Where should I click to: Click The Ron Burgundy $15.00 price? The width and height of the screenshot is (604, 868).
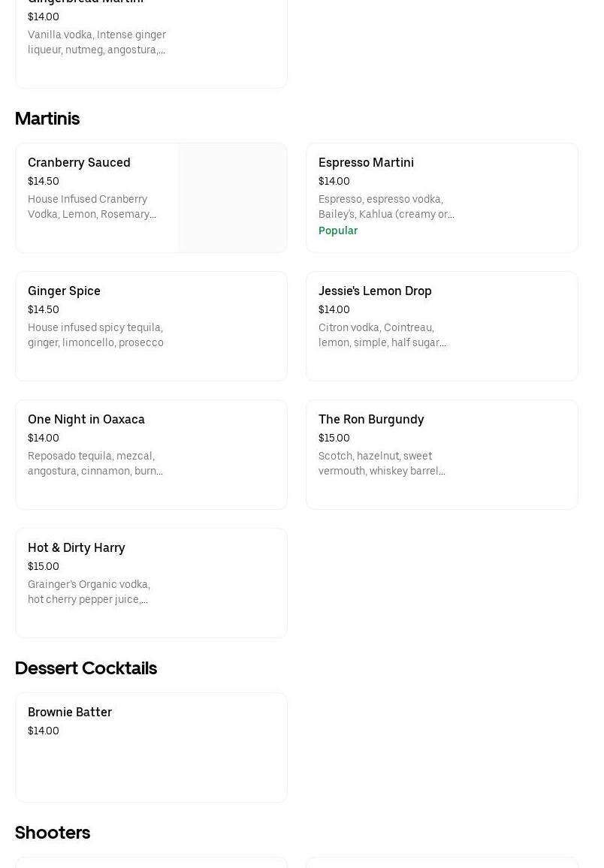tap(334, 438)
